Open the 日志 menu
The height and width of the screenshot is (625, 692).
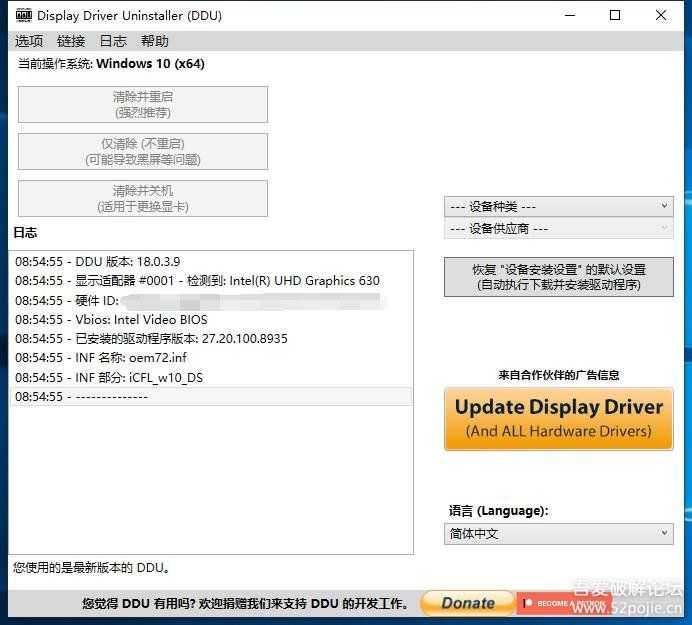click(x=113, y=41)
